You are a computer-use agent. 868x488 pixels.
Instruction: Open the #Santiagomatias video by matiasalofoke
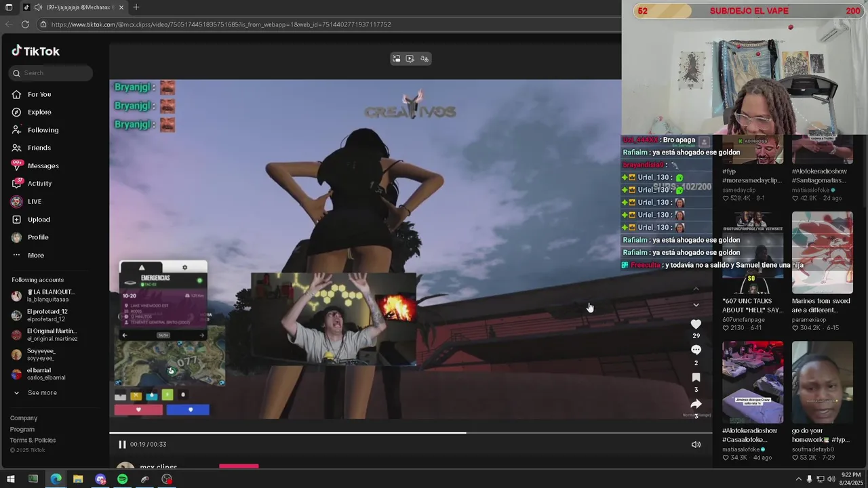coord(822,149)
